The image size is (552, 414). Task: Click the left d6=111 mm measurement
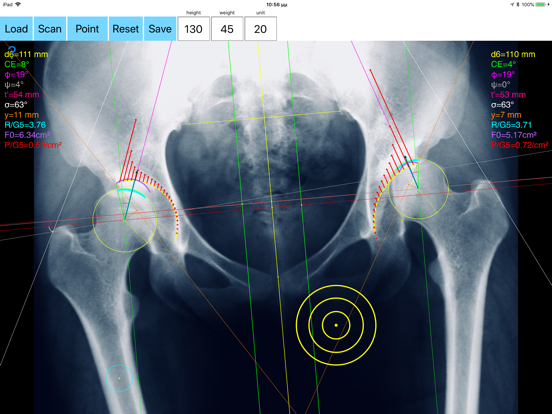(26, 54)
